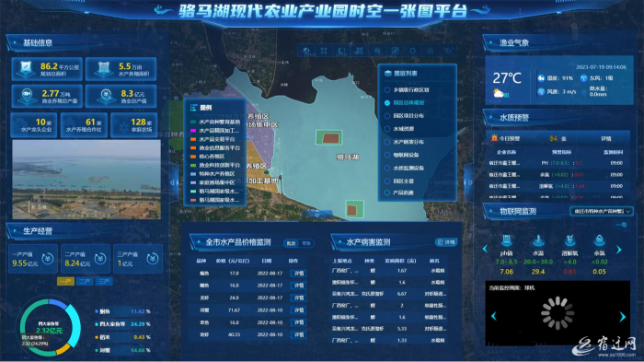This screenshot has width=644, height=362.
Task: Click the list icon at map toolbar end
Action: click(x=448, y=51)
